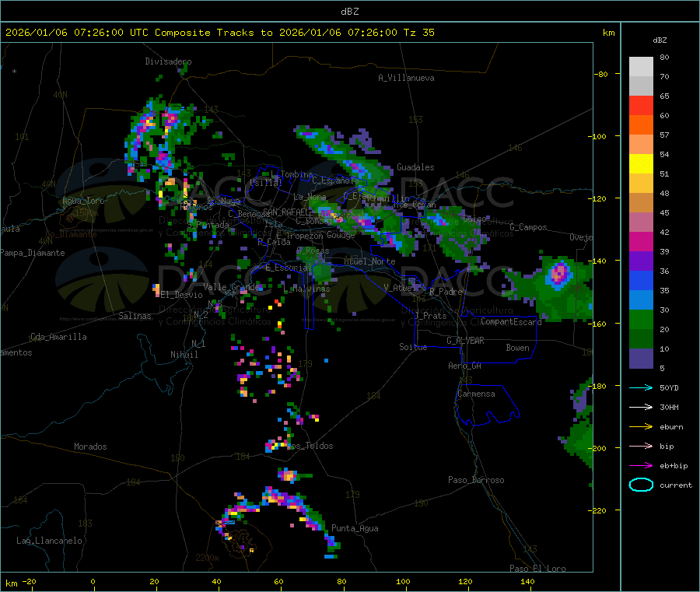The height and width of the screenshot is (592, 700).
Task: Select the blue 35 dBZ color swatch
Action: point(641,280)
